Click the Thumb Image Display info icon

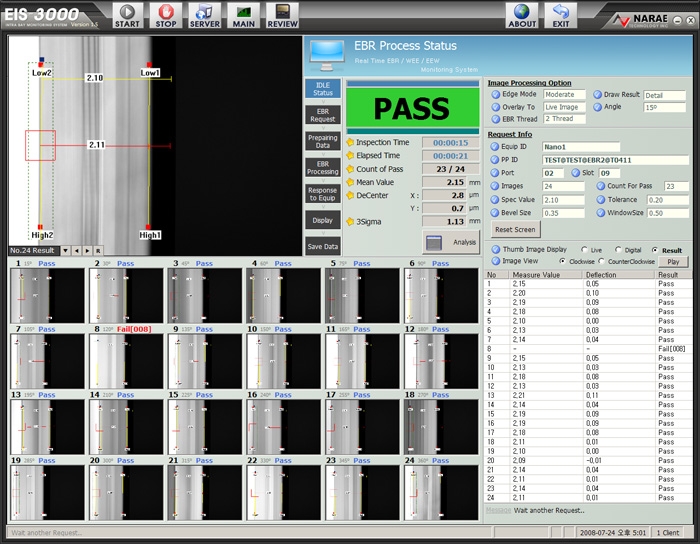[496, 249]
